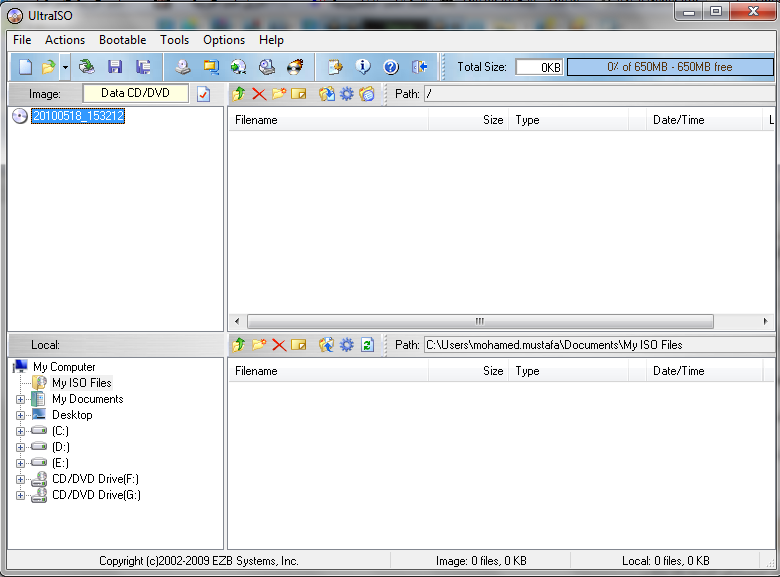
Task: Open the File menu
Action: (x=22, y=40)
